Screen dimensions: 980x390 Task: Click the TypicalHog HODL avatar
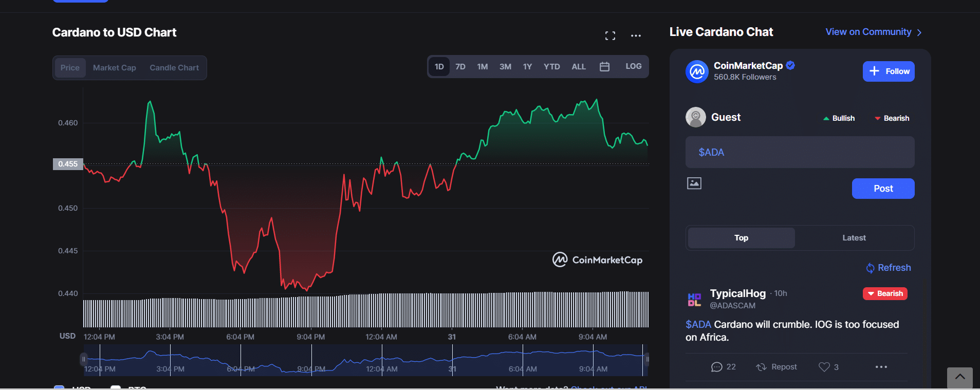pyautogui.click(x=694, y=299)
